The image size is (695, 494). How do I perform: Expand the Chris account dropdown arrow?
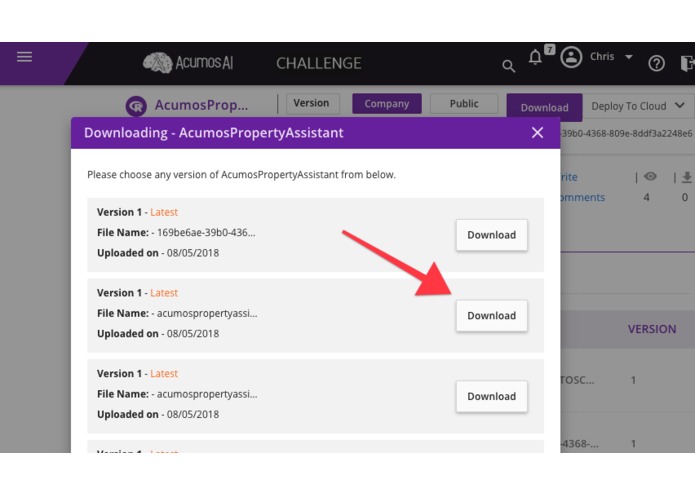click(629, 57)
